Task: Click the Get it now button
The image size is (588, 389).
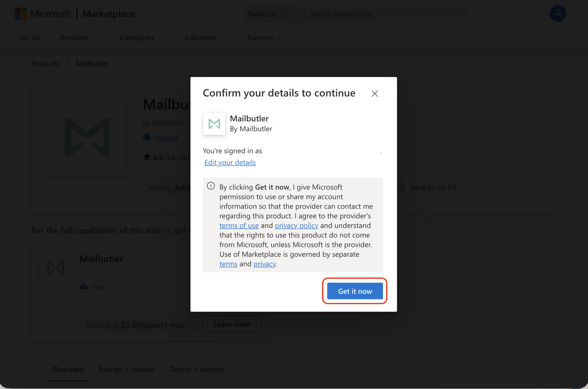Action: (355, 291)
